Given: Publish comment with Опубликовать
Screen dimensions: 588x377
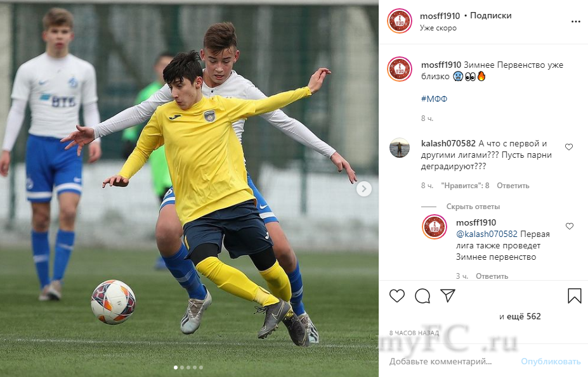Looking at the screenshot, I should coord(551,361).
